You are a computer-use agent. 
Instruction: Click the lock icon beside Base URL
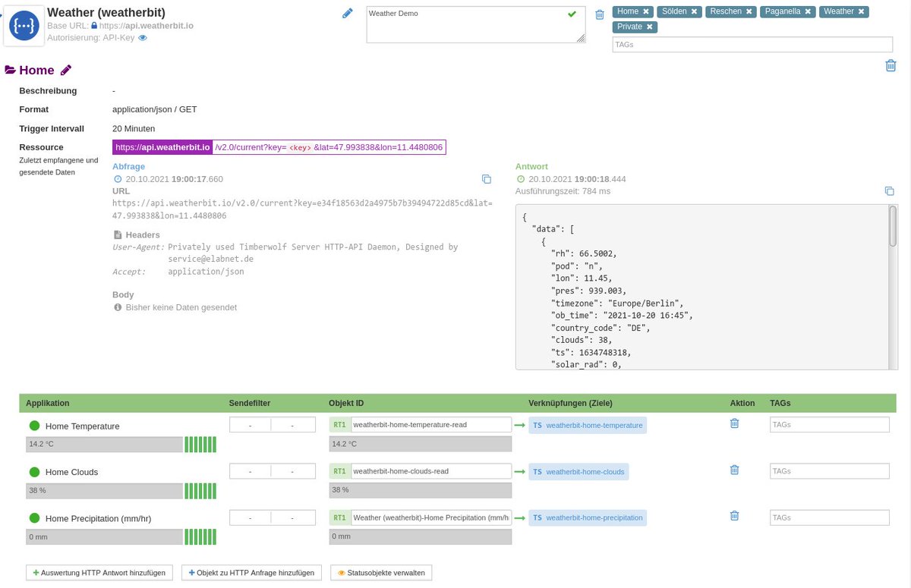point(94,25)
